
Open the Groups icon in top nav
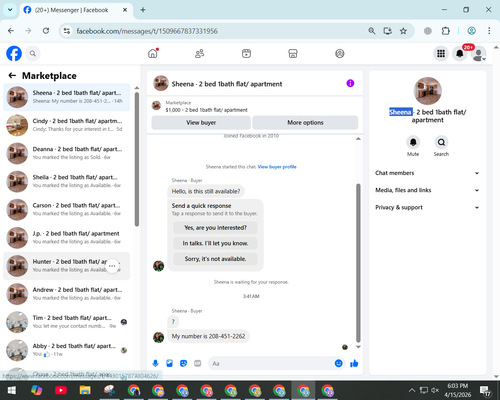(x=340, y=53)
